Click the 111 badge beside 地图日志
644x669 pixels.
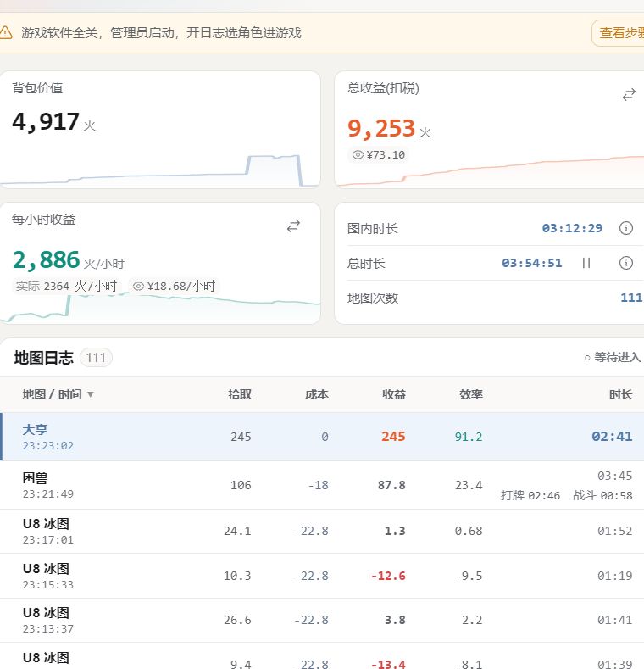tap(96, 358)
